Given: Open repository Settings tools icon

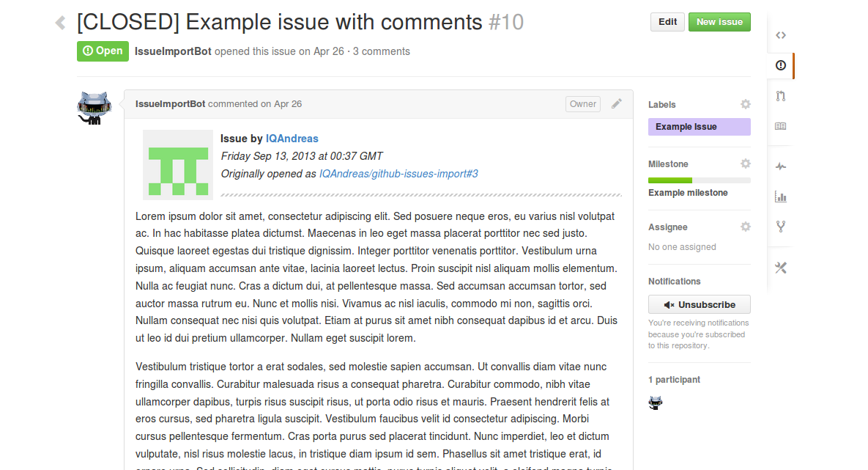Looking at the screenshot, I should (781, 268).
